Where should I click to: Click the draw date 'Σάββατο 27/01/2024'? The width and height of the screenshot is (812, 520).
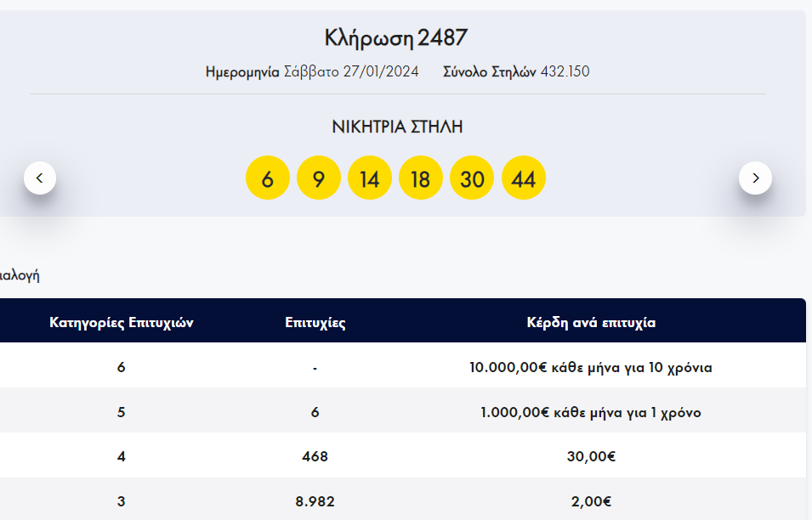pyautogui.click(x=350, y=72)
